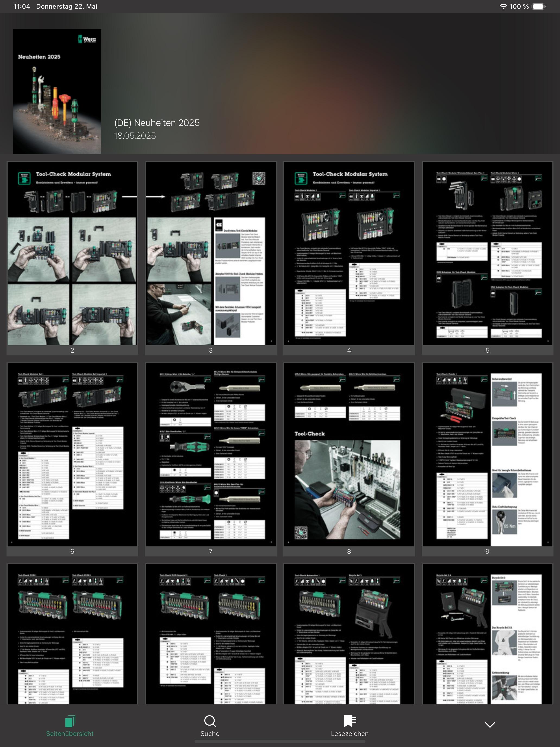Open the partly visible page 11 thumbnail
The height and width of the screenshot is (747, 560).
(211, 634)
